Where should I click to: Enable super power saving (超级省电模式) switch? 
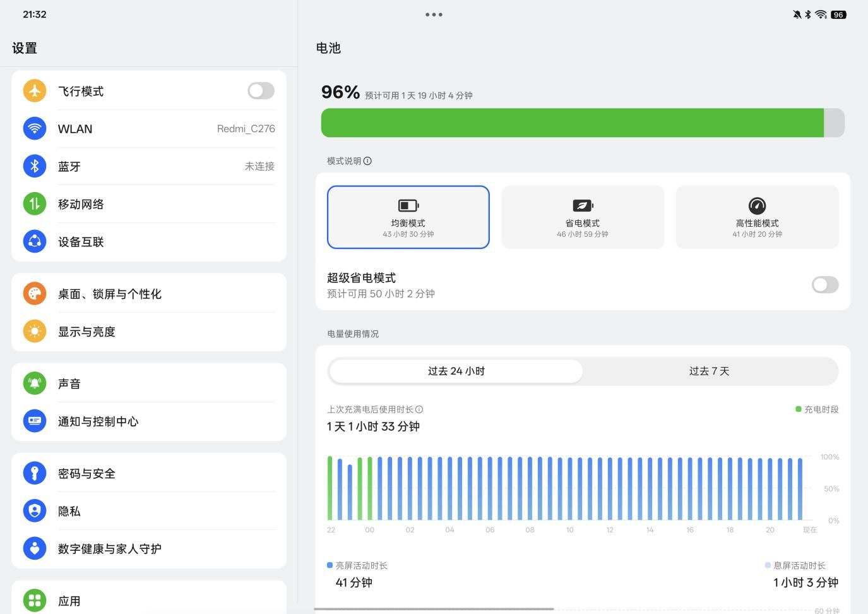tap(824, 285)
